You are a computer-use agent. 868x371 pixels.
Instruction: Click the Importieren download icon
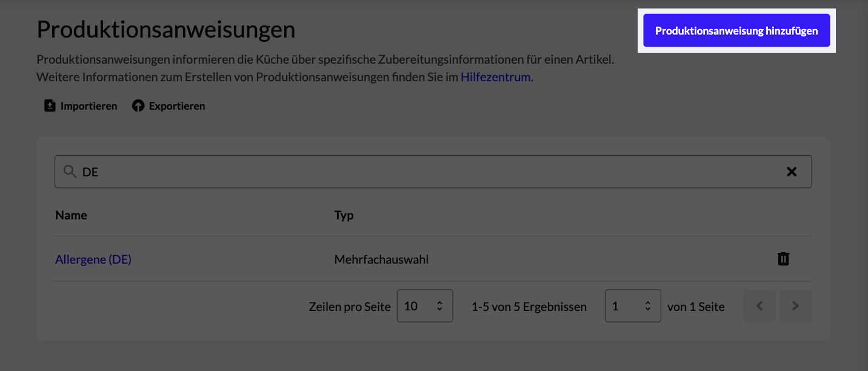pos(50,105)
